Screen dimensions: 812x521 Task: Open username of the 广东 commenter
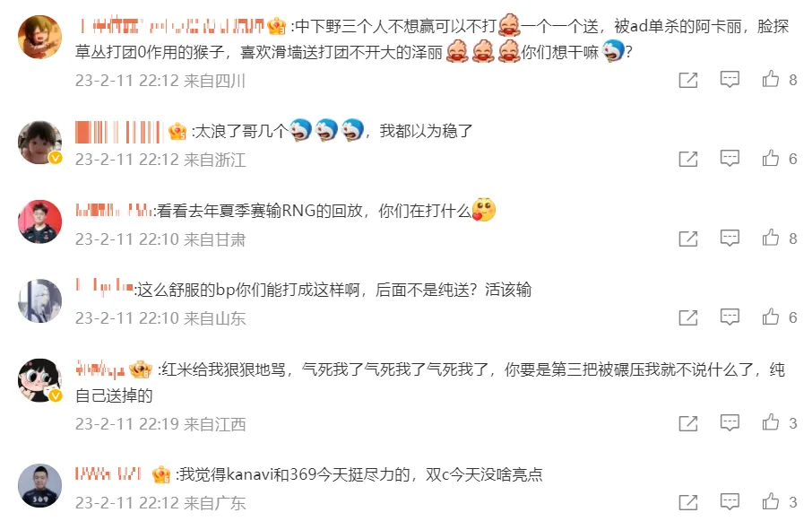[108, 473]
